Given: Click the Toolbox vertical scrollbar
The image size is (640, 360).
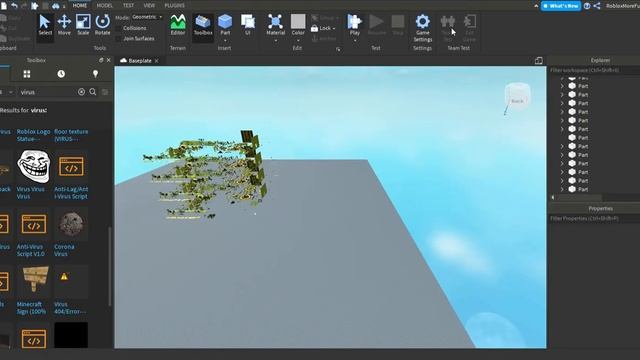Looking at the screenshot, I should [110, 266].
